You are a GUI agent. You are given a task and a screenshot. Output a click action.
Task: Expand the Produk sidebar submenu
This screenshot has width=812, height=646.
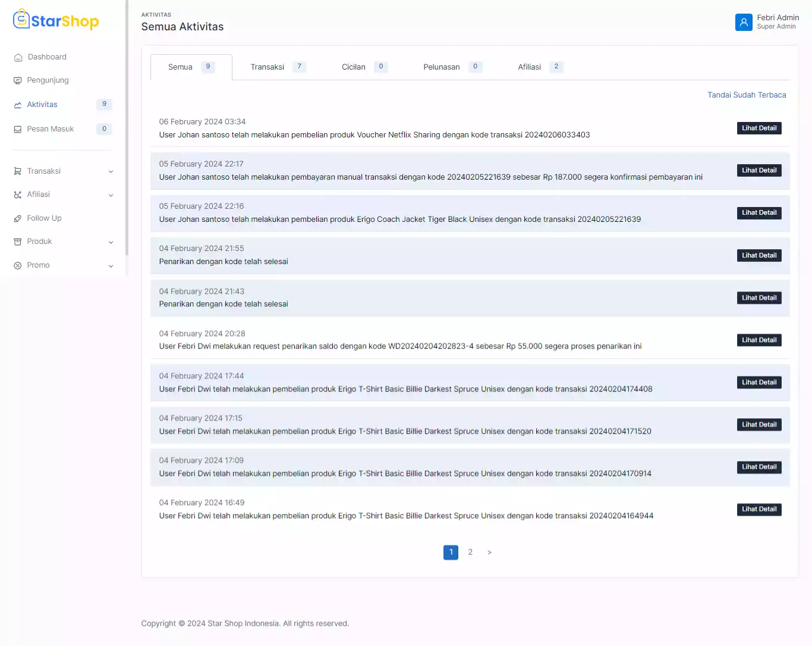click(111, 242)
